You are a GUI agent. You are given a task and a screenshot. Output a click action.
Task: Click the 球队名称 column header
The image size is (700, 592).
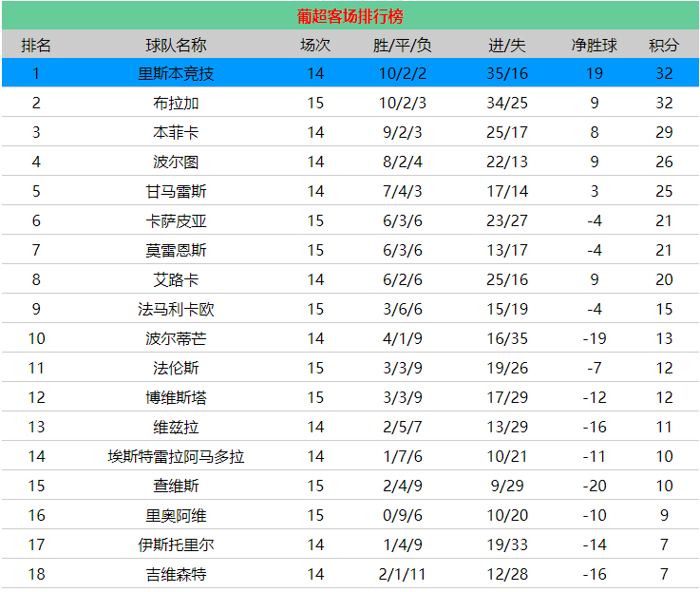(x=176, y=45)
